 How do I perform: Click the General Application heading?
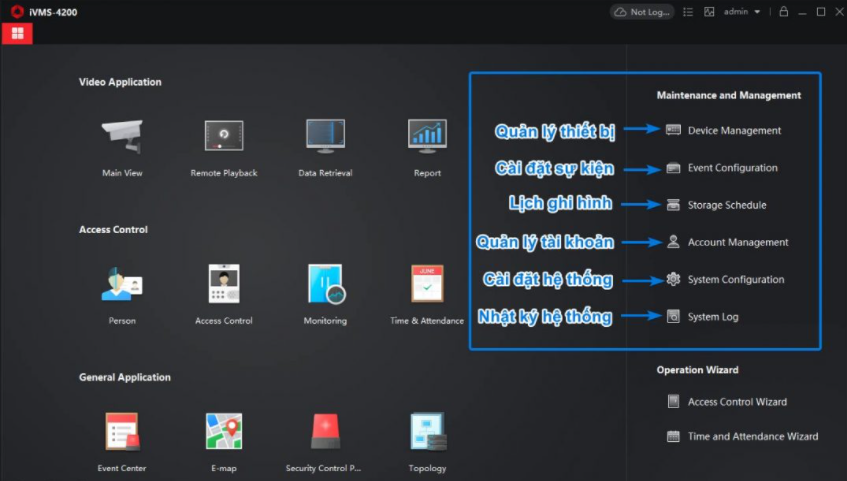[125, 377]
